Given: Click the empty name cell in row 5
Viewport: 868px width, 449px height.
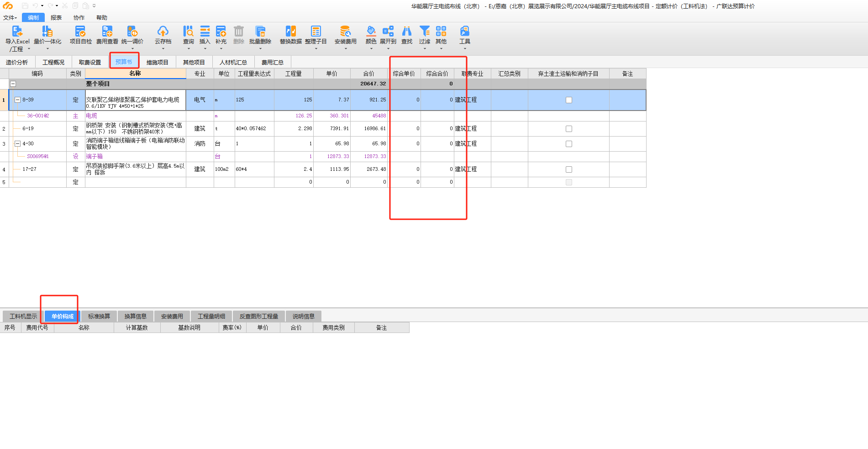Looking at the screenshot, I should (136, 182).
